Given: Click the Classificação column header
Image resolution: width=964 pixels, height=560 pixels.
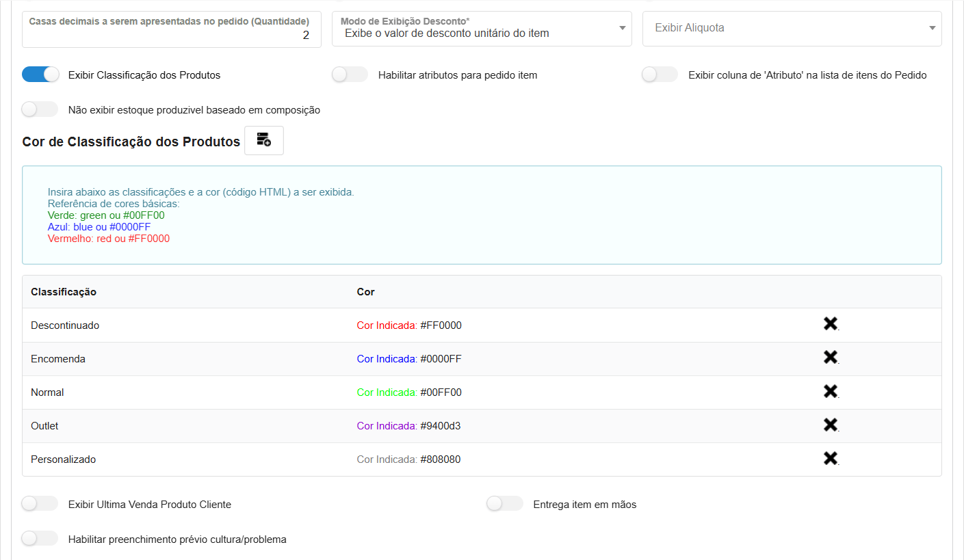Looking at the screenshot, I should [64, 292].
